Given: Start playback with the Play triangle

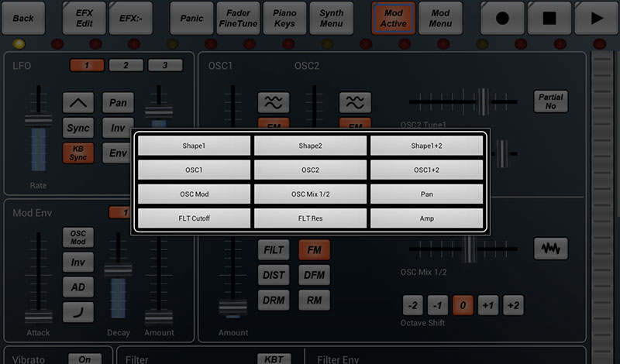Looking at the screenshot, I should point(596,18).
